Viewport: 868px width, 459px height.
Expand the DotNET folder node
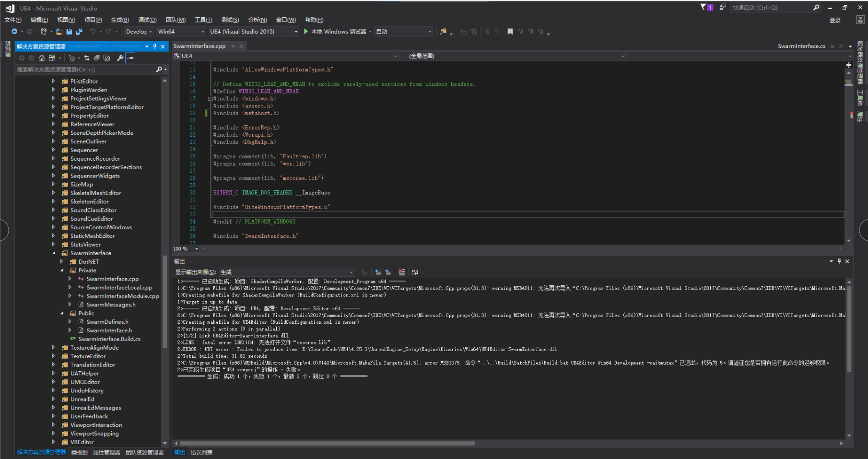62,262
